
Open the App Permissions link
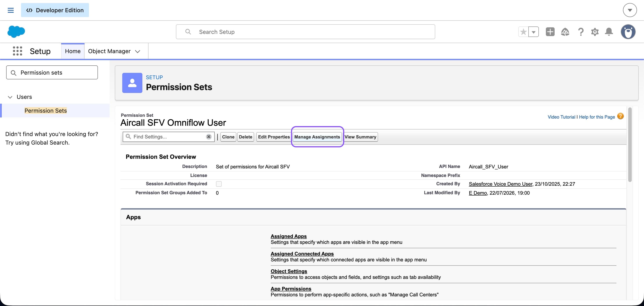(x=291, y=289)
